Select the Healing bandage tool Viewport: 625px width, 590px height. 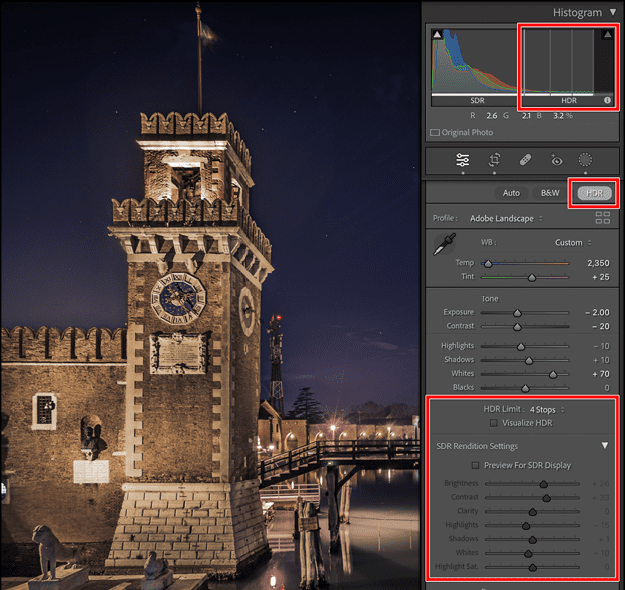click(525, 160)
